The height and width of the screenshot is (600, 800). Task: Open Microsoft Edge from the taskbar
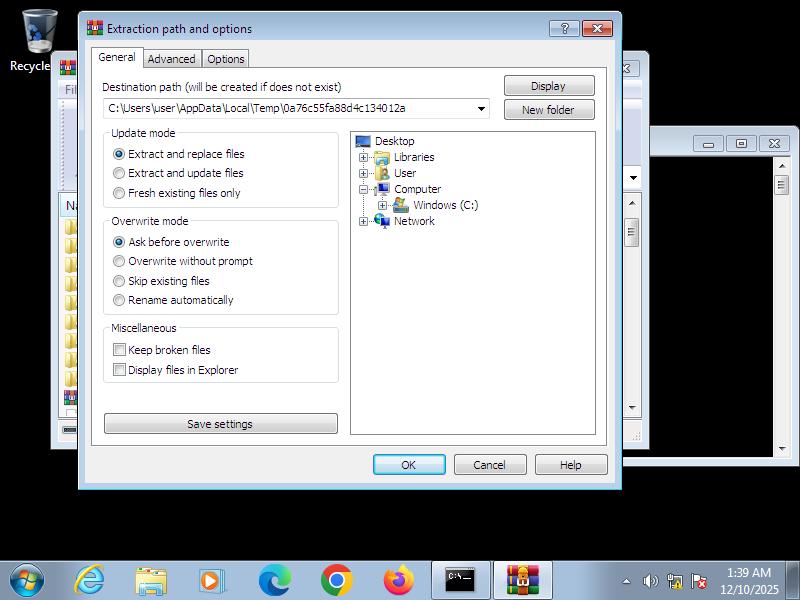point(274,580)
